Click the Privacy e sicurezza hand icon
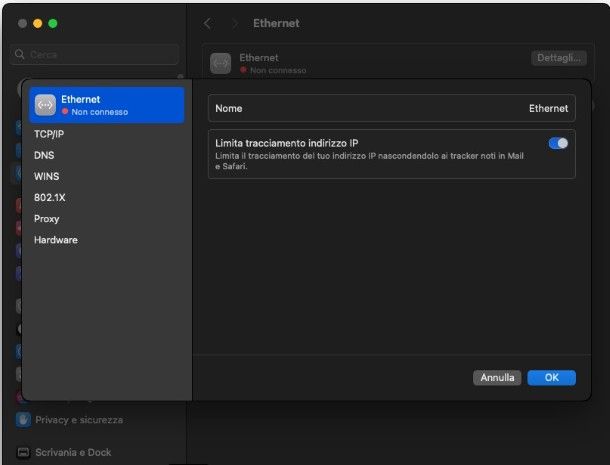The height and width of the screenshot is (465, 610). point(23,419)
